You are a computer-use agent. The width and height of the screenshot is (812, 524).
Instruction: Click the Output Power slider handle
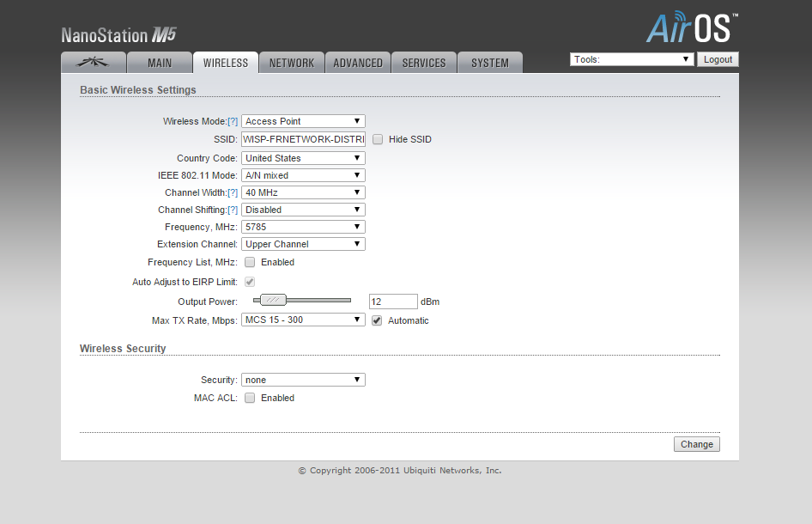(273, 300)
